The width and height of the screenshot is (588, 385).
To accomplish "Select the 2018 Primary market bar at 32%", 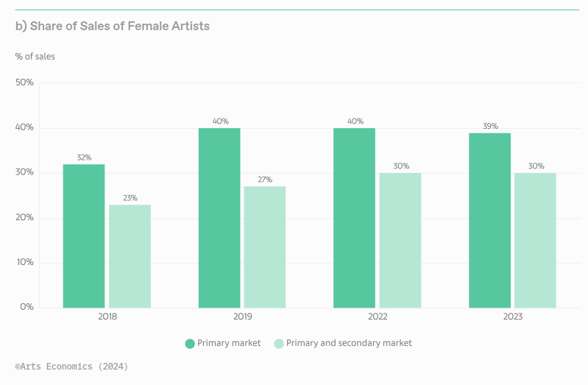I will coord(84,236).
